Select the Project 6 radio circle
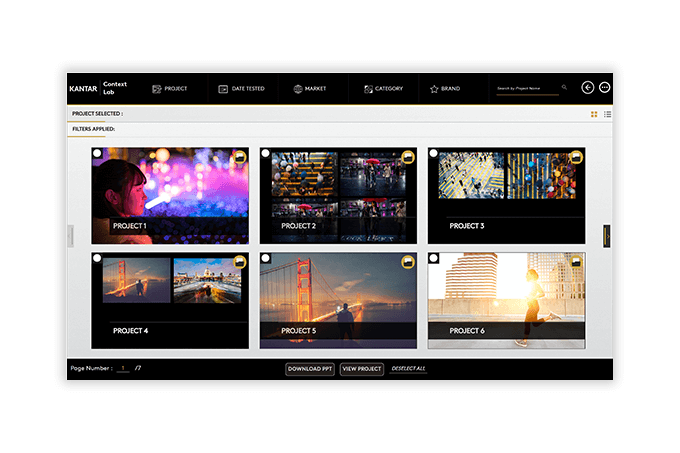 pyautogui.click(x=433, y=258)
